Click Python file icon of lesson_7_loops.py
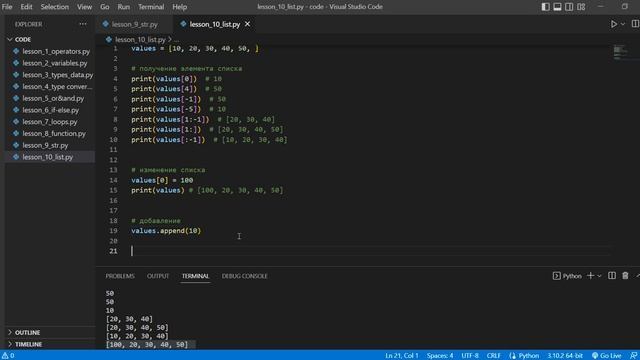The width and height of the screenshot is (640, 360). point(16,122)
